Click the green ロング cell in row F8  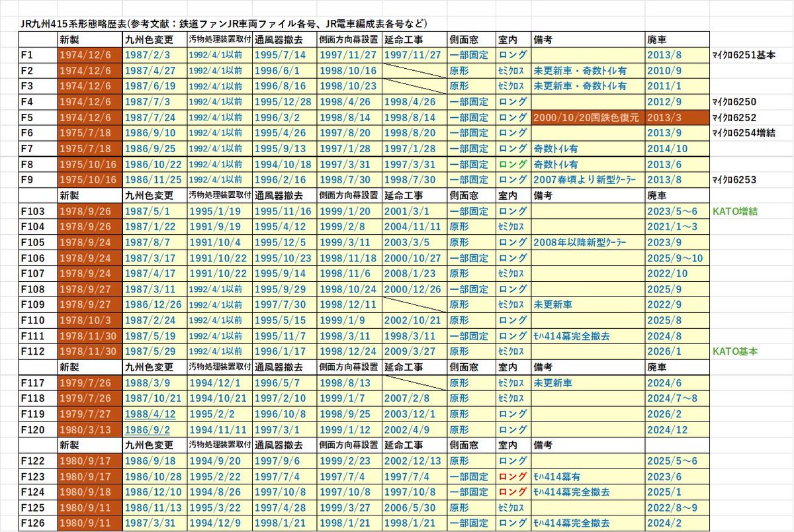513,165
